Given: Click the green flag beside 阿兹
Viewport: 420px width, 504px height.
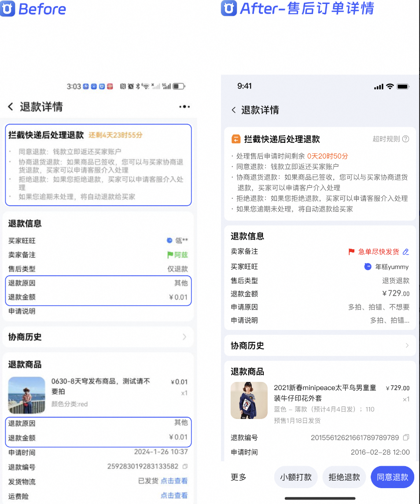Looking at the screenshot, I should tap(170, 255).
